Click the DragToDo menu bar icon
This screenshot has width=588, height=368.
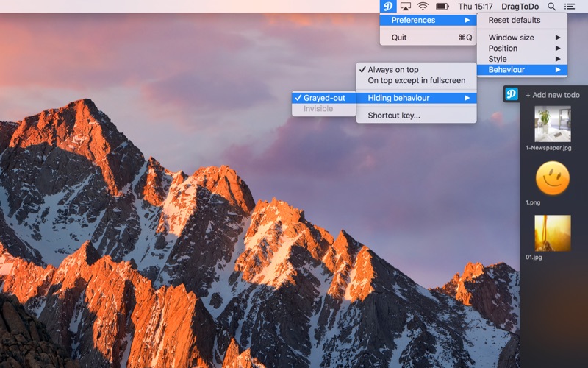(388, 6)
